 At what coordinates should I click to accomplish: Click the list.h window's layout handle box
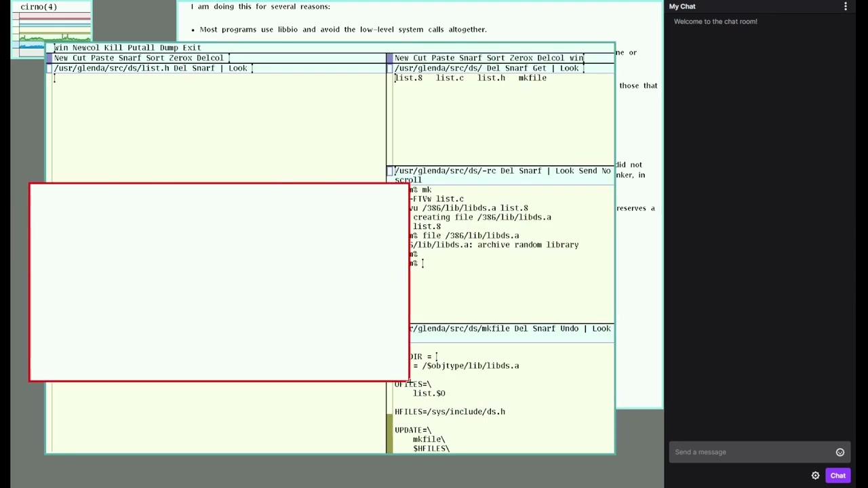click(49, 68)
